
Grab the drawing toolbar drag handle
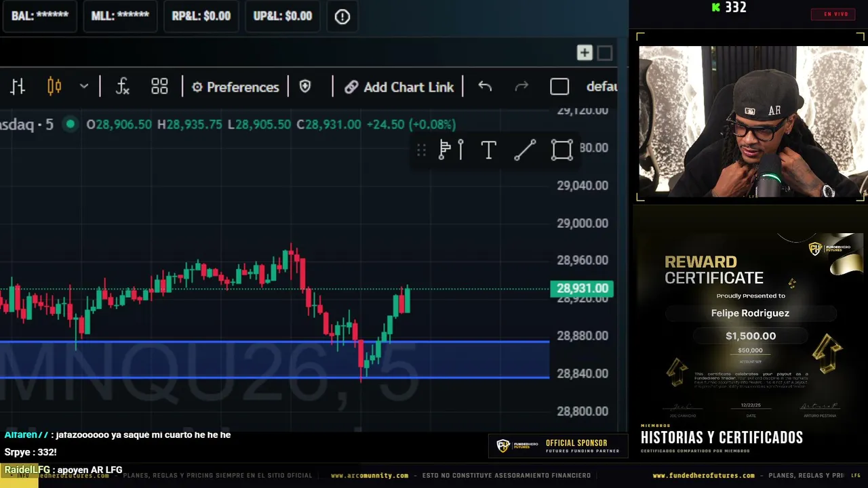tap(421, 150)
